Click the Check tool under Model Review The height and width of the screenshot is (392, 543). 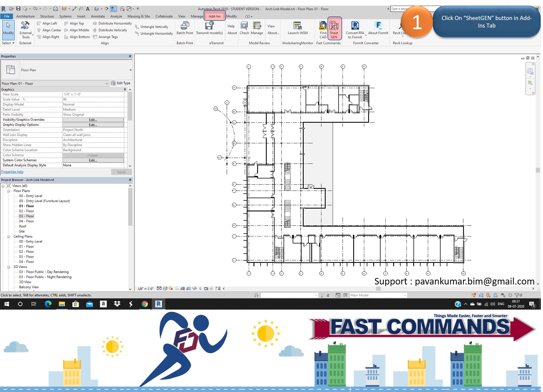[244, 28]
